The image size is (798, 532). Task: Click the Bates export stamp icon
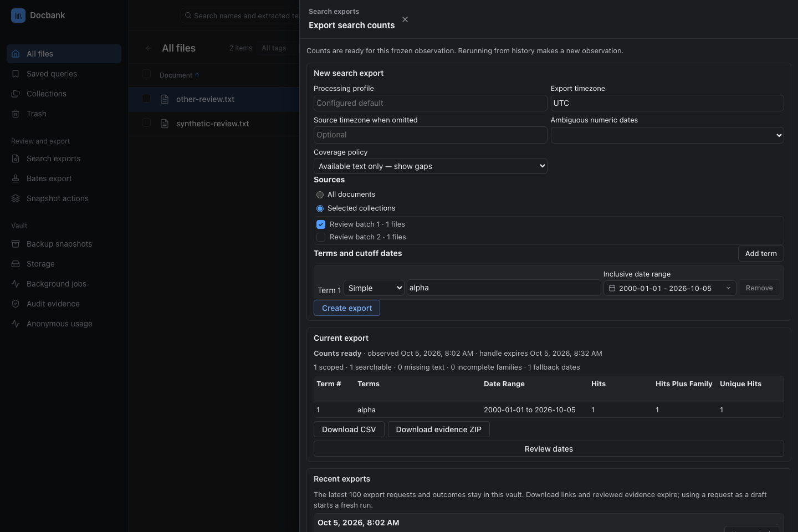16,178
